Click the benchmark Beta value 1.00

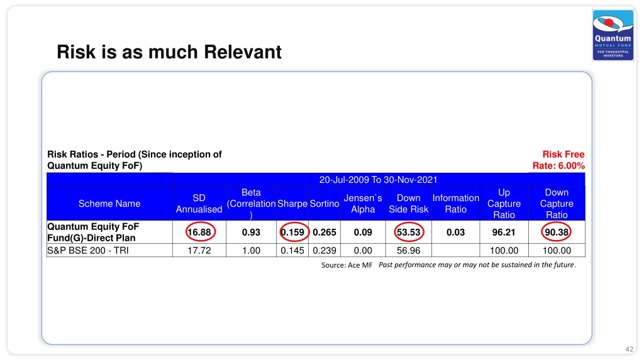click(x=251, y=250)
